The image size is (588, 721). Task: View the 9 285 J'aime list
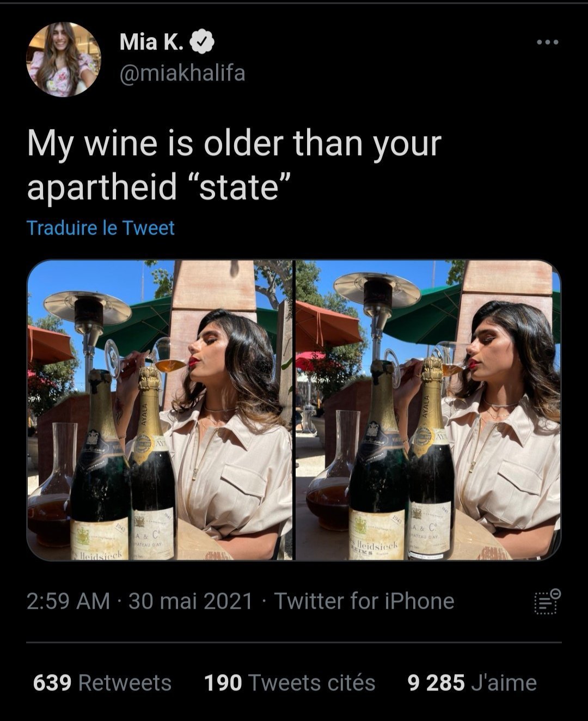pyautogui.click(x=472, y=682)
